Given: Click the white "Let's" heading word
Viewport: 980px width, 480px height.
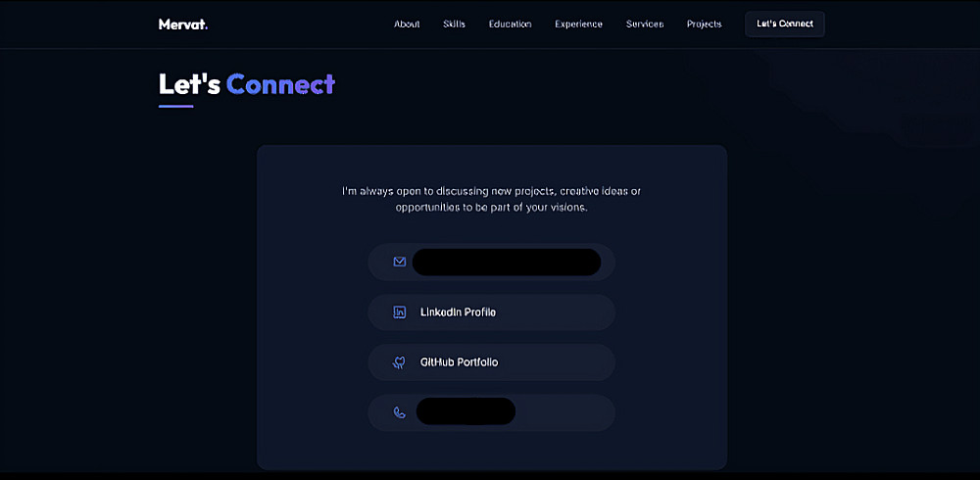Looking at the screenshot, I should pos(189,84).
